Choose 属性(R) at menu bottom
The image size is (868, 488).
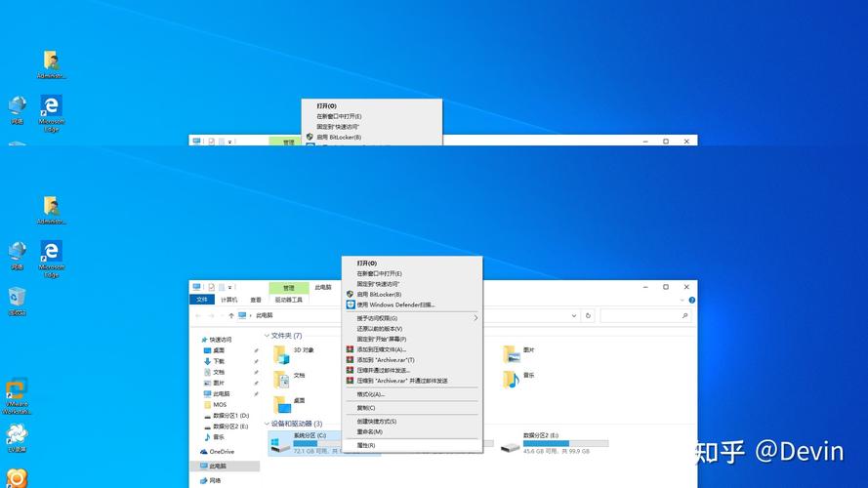point(412,445)
